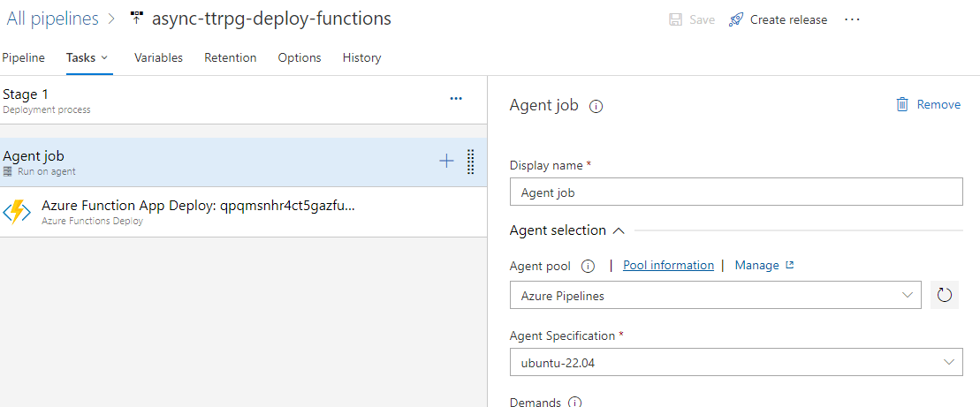
Task: Click the Run on agent server icon
Action: 7,171
